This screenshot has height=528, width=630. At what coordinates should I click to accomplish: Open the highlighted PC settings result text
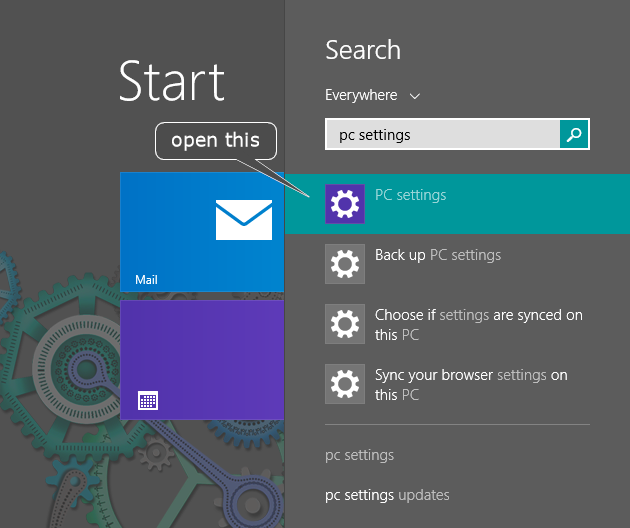pos(410,195)
